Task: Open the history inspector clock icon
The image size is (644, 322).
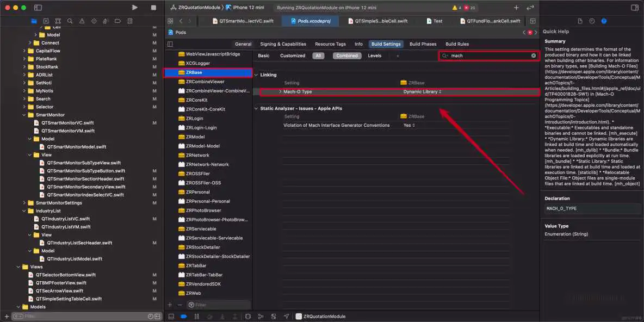Action: point(592,21)
